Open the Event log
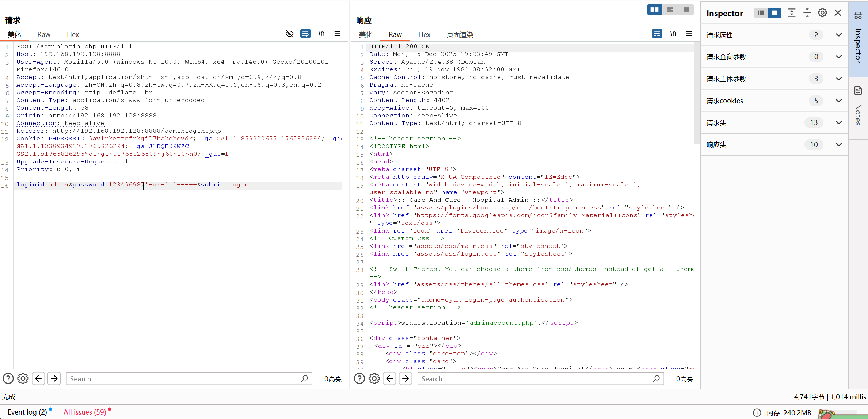Viewport: 868px width, 419px height. 27,412
